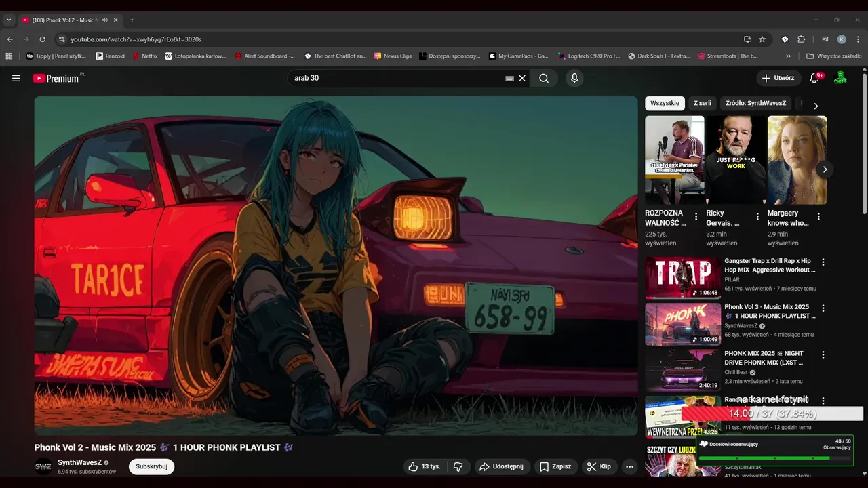Like the video with thumbs up

(x=425, y=466)
